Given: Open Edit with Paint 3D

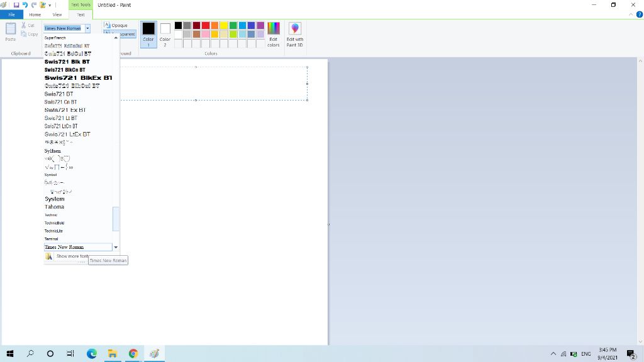Looking at the screenshot, I should pos(295,35).
